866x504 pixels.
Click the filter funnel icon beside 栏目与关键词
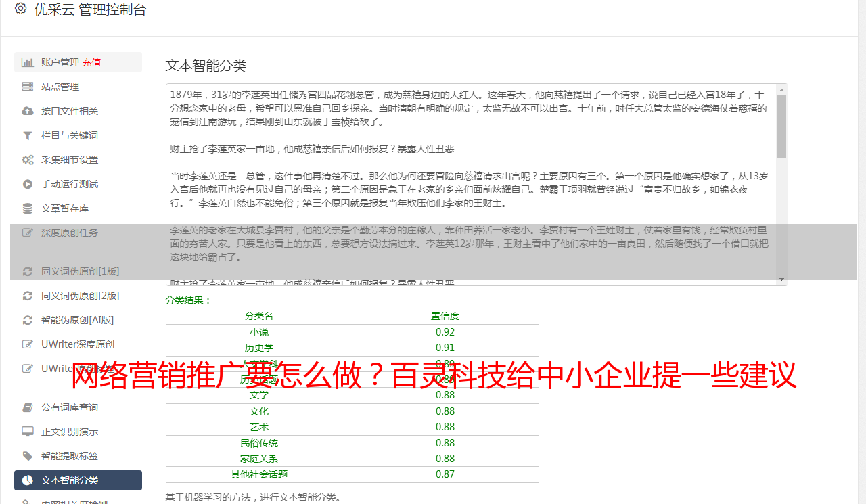[28, 135]
